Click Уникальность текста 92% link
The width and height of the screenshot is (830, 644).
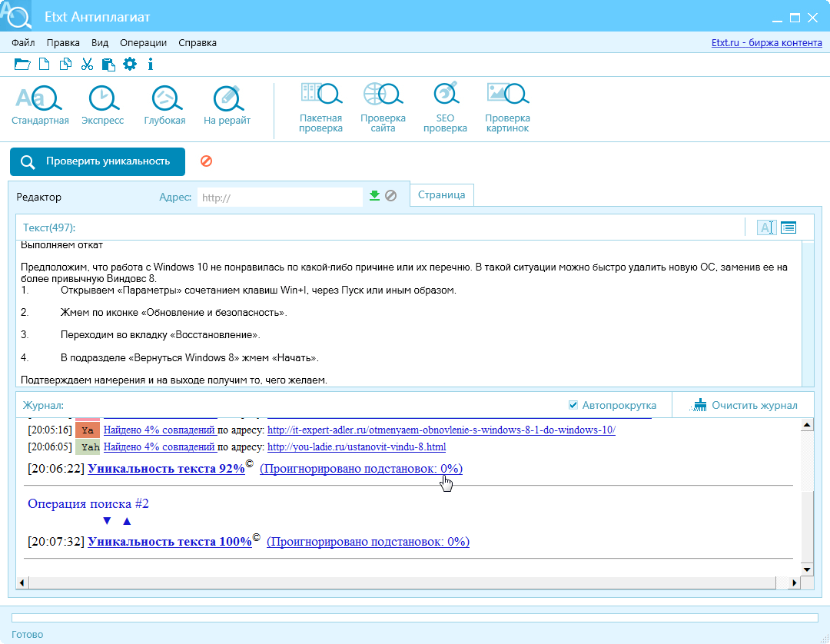(166, 469)
